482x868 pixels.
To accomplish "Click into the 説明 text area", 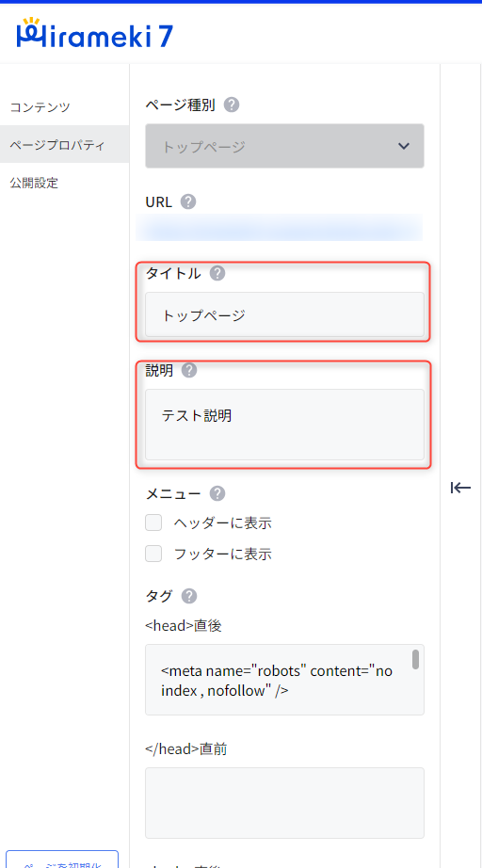I will pos(284,425).
